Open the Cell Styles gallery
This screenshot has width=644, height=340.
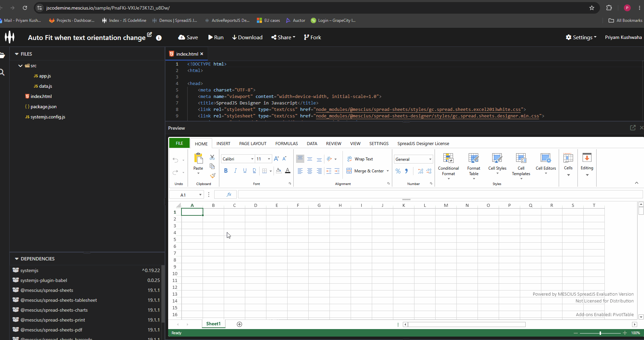(497, 164)
